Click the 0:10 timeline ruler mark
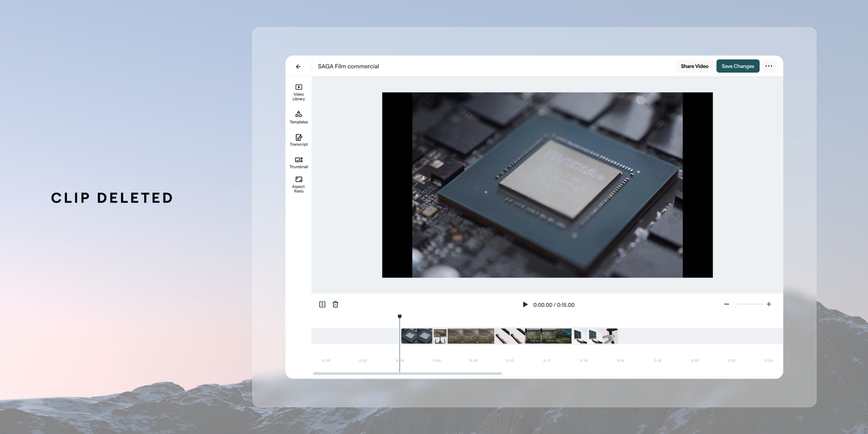Viewport: 868px width, 434px height. pos(510,361)
